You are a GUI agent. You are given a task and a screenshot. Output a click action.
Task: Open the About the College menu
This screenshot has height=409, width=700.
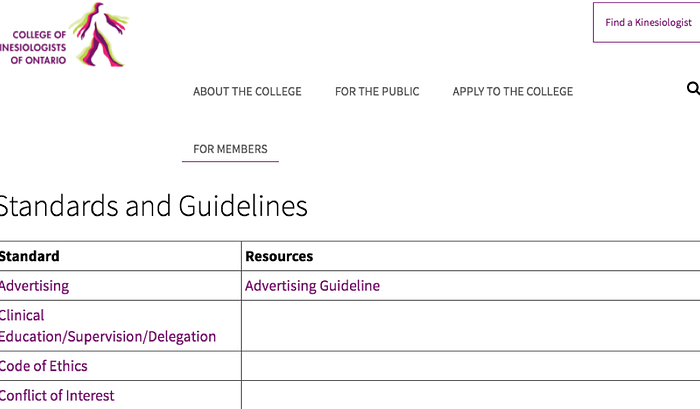(247, 92)
